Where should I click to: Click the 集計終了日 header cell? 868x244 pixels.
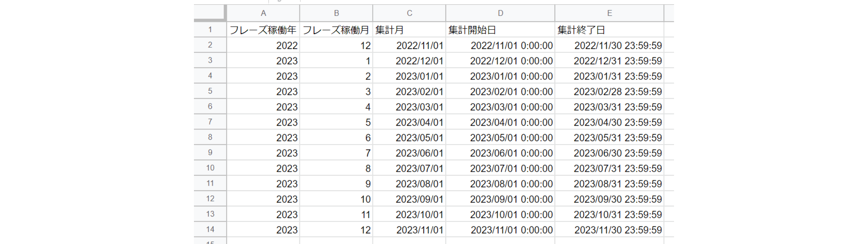click(609, 30)
